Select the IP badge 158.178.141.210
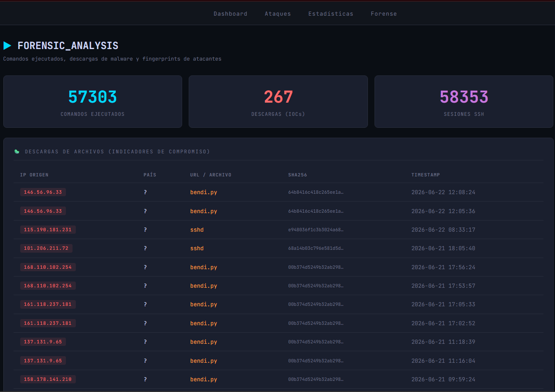Screen dimensions: 555x392 pos(48,379)
